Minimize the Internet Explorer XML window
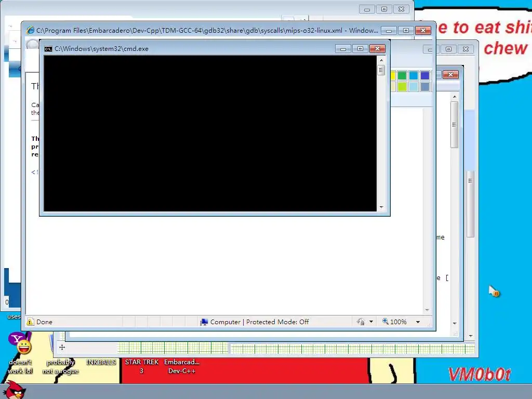Image resolution: width=532 pixels, height=399 pixels. coord(389,31)
